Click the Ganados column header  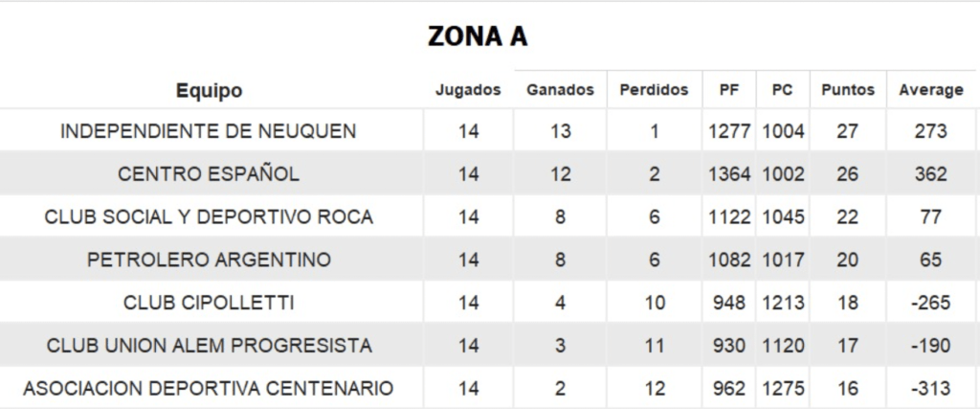[x=560, y=90]
